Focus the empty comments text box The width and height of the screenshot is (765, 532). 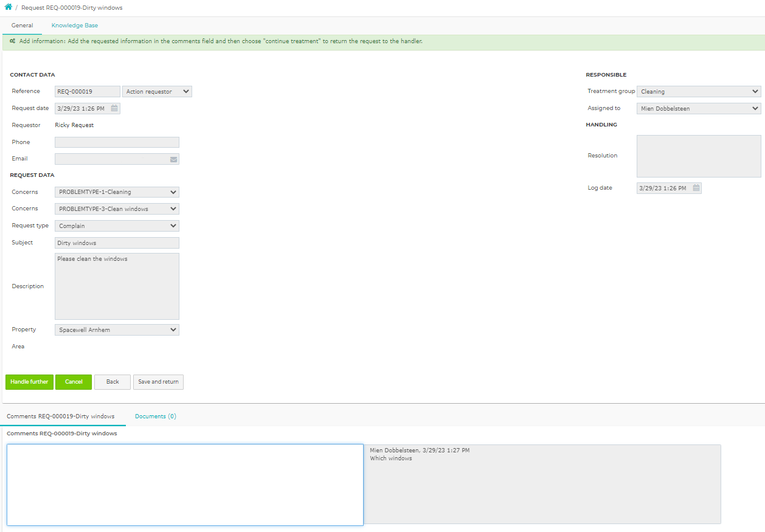click(x=185, y=485)
